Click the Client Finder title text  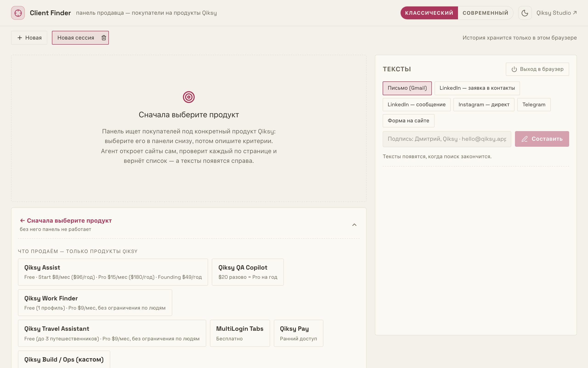50,13
